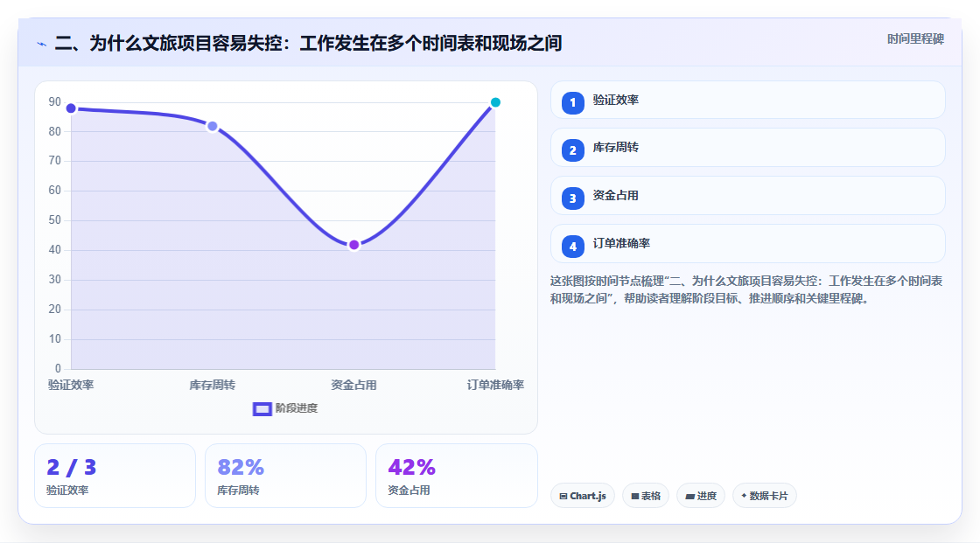Click the x-axis label 库存周转
The image size is (980, 543).
[213, 385]
